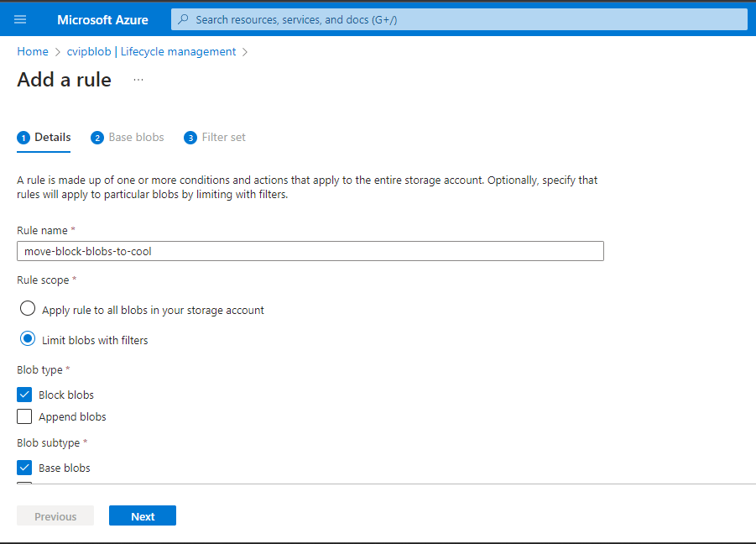Focus the search resources and services box
Viewport: 756px width, 544px height.
coord(461,19)
